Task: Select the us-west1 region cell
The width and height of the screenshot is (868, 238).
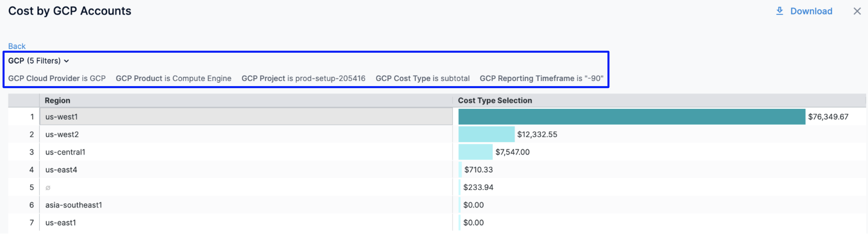Action: tap(61, 117)
